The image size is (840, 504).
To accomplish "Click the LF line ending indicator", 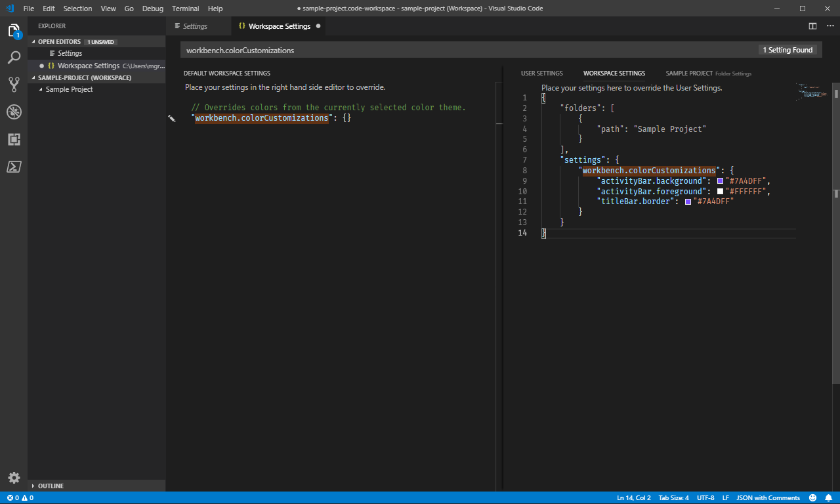I will coord(726,498).
